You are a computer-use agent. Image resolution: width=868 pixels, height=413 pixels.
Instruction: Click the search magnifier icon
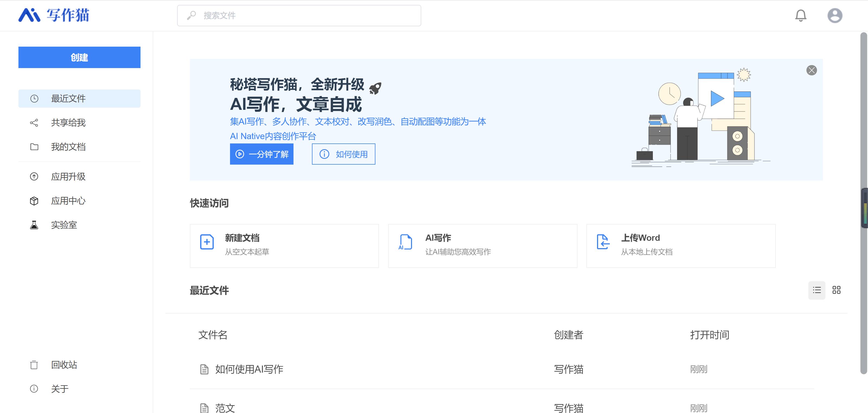[x=192, y=15]
